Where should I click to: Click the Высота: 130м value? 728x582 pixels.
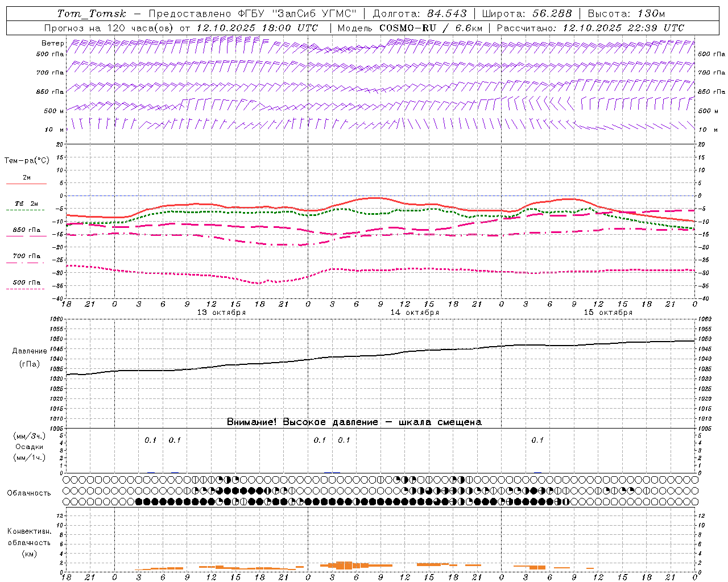pos(626,14)
